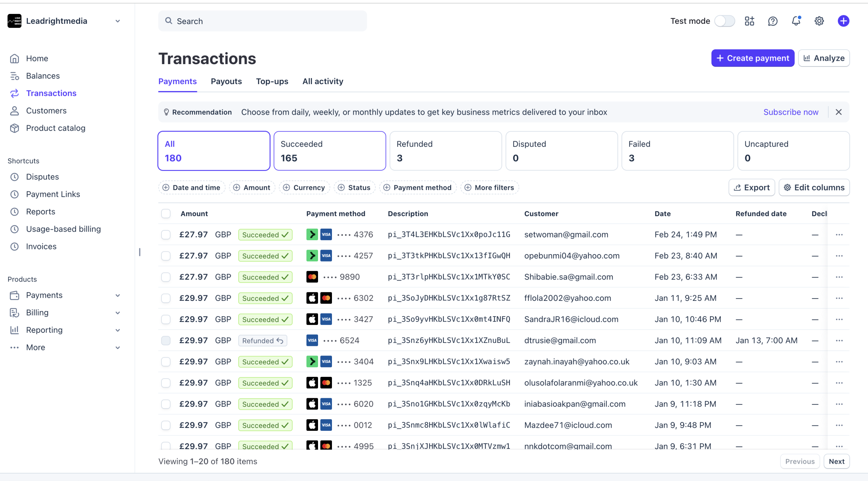Screen dimensions: 868x481
Task: Select the Succeeded 165 filter card
Action: tap(329, 151)
